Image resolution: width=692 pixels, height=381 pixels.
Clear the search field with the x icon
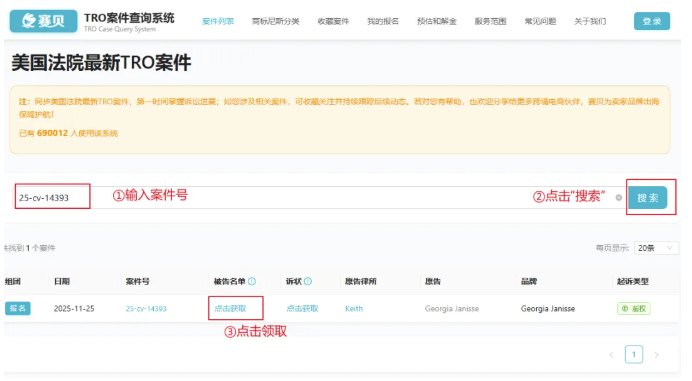click(619, 198)
